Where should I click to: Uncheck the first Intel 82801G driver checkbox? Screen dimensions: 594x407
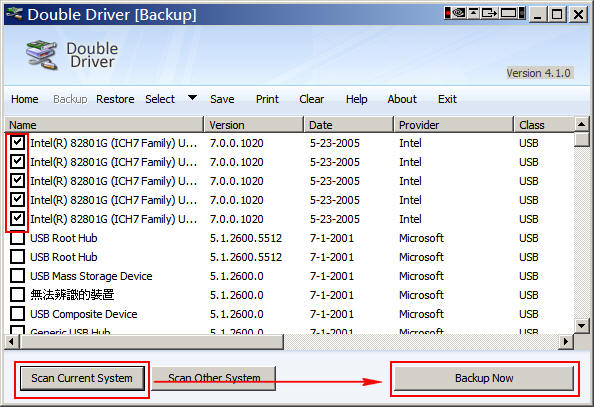pos(17,142)
